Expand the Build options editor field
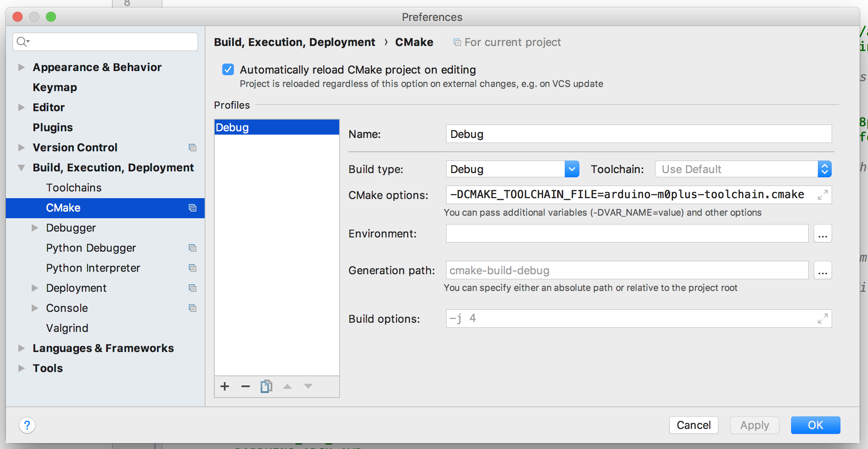 click(x=822, y=319)
